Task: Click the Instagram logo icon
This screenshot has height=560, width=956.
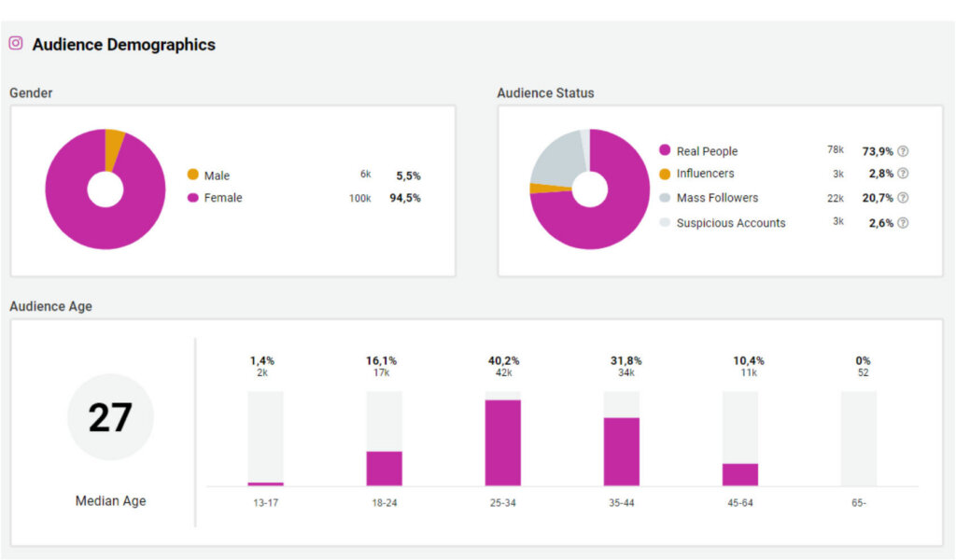Action: pyautogui.click(x=16, y=43)
